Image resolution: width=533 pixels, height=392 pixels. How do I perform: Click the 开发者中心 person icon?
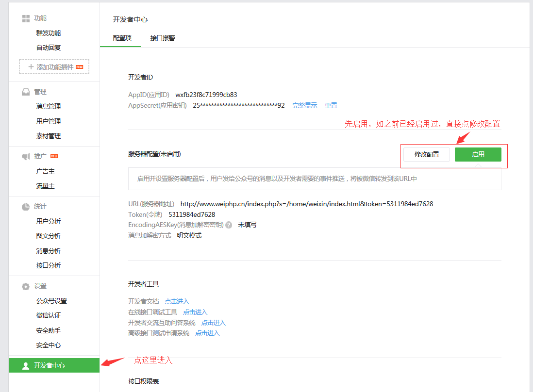click(x=26, y=366)
